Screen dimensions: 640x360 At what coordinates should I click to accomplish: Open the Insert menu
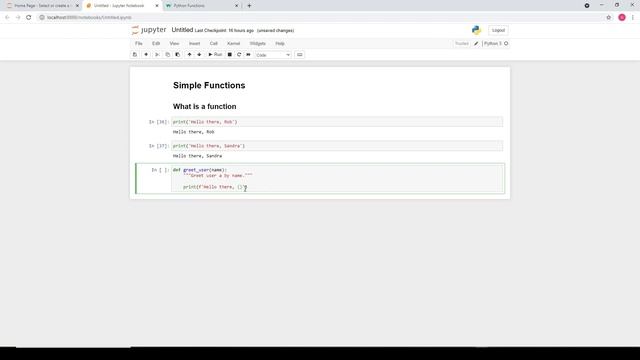point(194,43)
